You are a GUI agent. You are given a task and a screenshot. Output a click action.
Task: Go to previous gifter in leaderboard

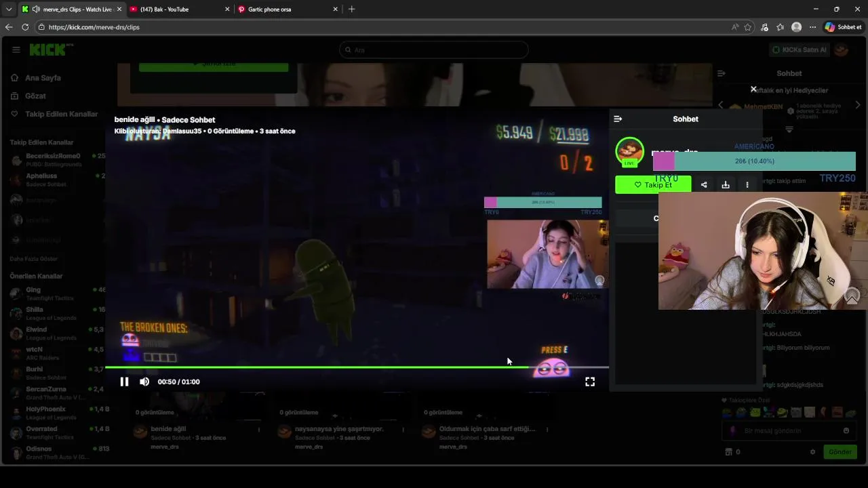click(x=721, y=105)
